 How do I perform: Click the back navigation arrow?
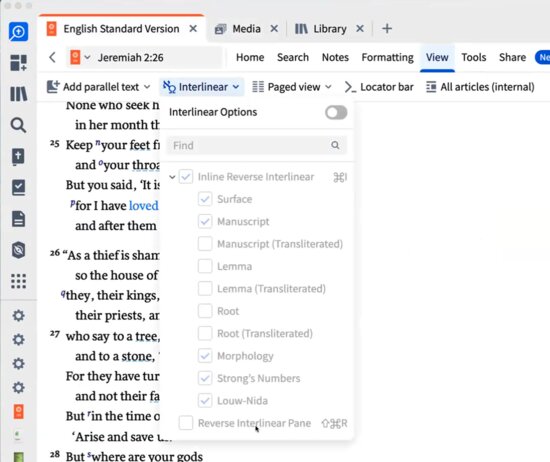click(52, 57)
